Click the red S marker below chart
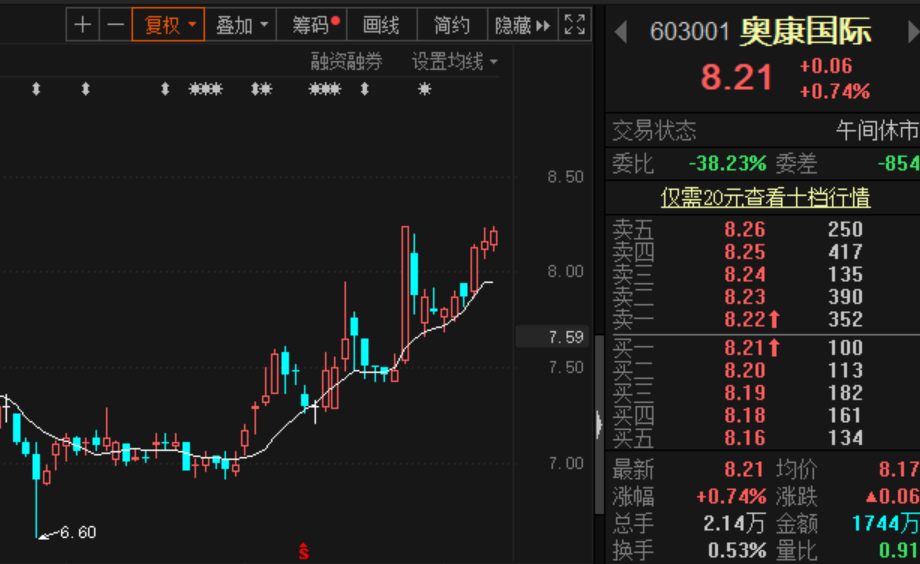 [x=304, y=551]
